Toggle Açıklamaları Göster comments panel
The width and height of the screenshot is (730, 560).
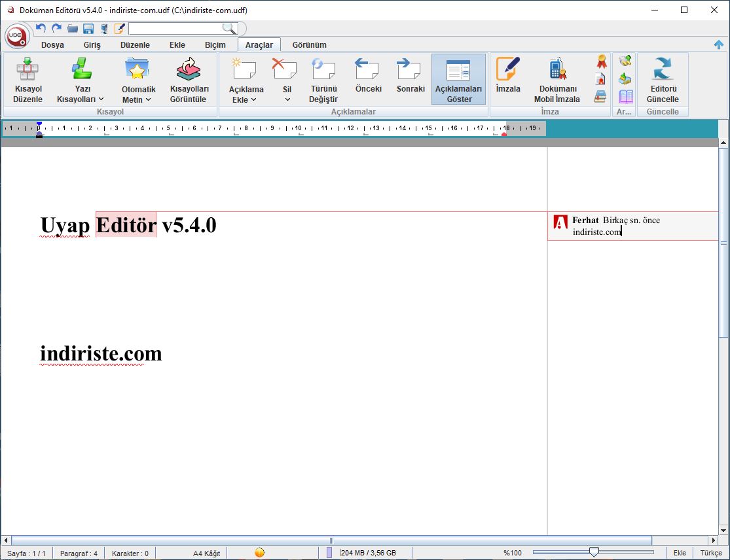(458, 80)
